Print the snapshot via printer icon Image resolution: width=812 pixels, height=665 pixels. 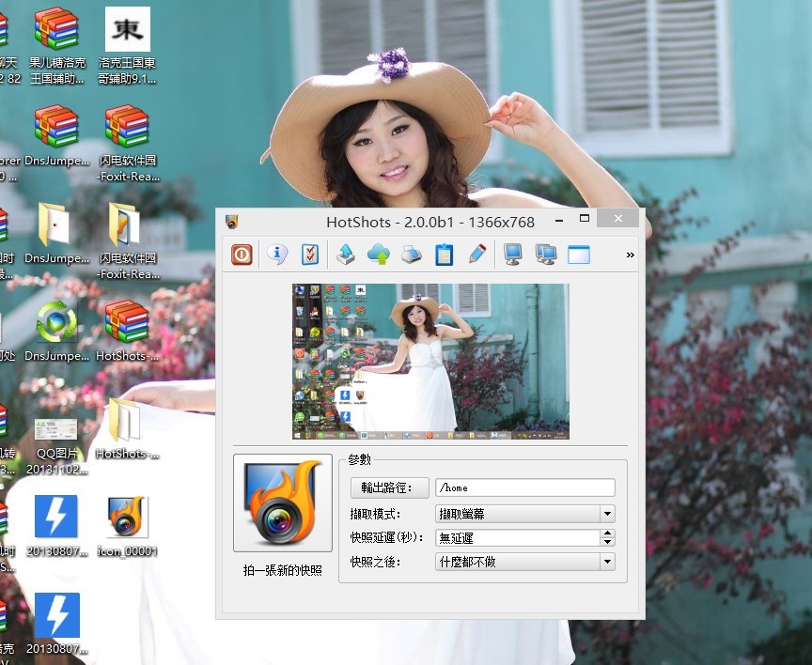click(412, 255)
